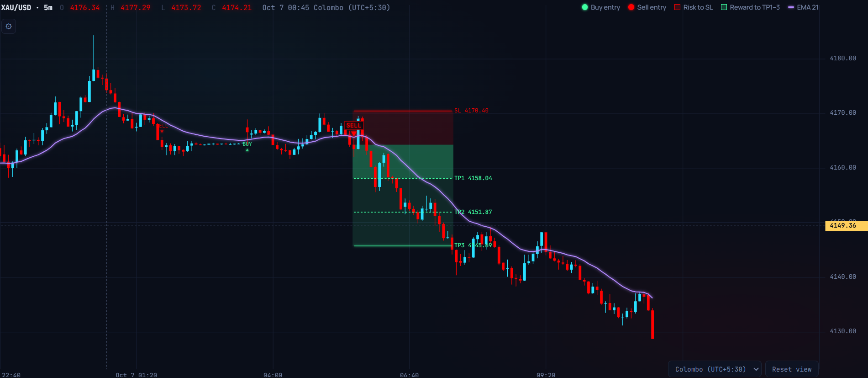
Task: Click the low value 4173.72
Action: [x=186, y=8]
